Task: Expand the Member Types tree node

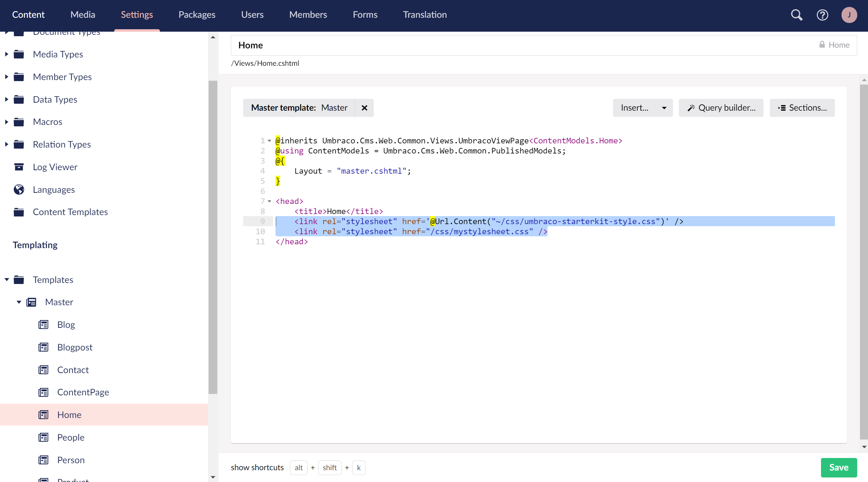Action: [x=7, y=77]
